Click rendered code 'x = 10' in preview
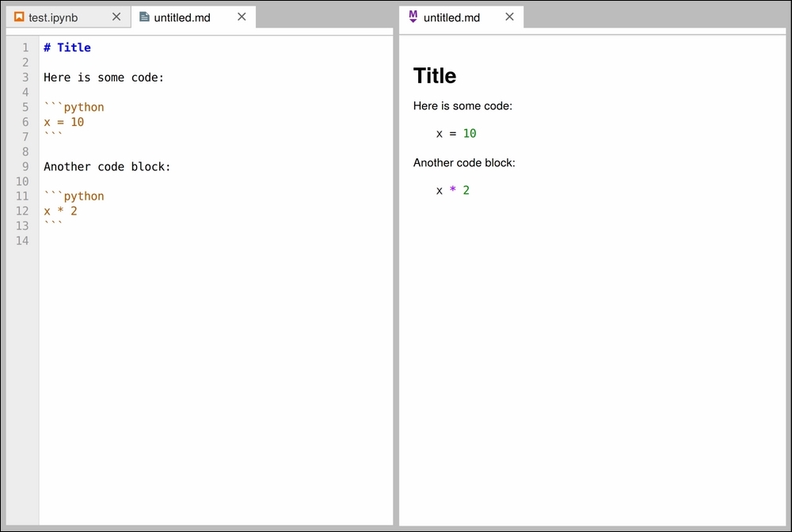Image resolution: width=792 pixels, height=532 pixels. (x=456, y=133)
